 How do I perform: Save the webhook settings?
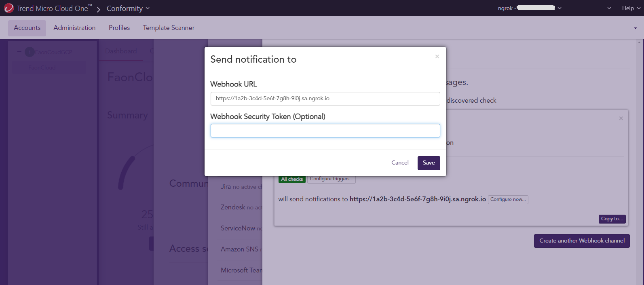click(429, 163)
